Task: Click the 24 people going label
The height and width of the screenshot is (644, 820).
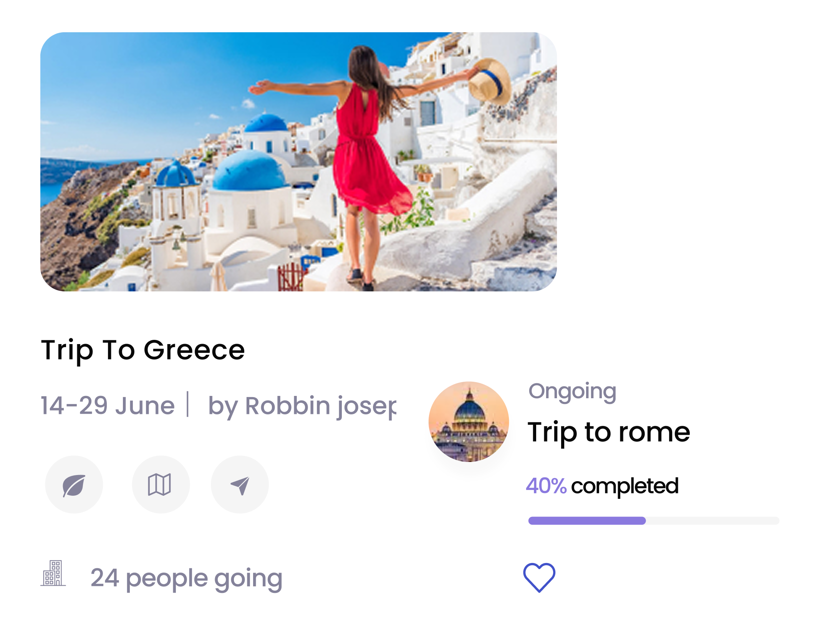Action: pyautogui.click(x=187, y=579)
